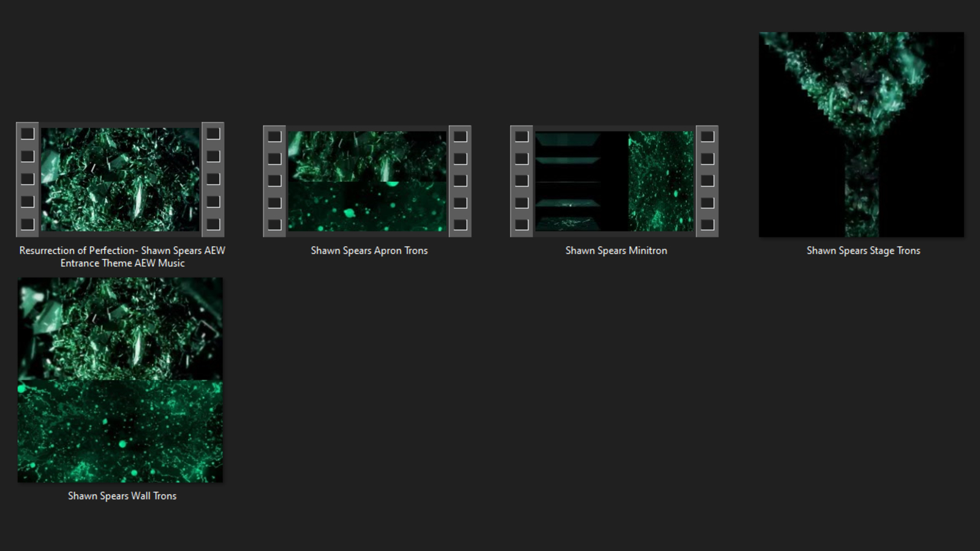Click the file name 'Shawn Spears Minitron'

[616, 250]
